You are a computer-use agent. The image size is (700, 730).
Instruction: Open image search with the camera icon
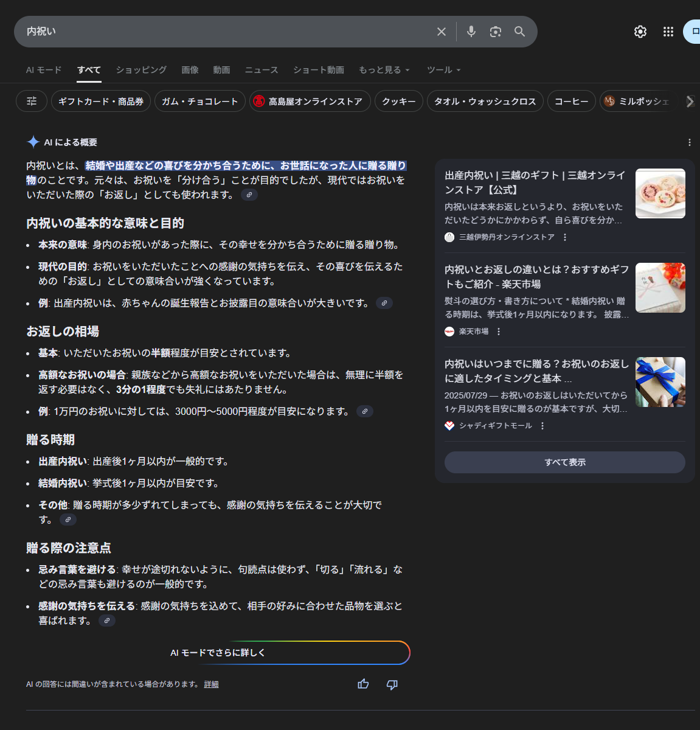point(496,32)
